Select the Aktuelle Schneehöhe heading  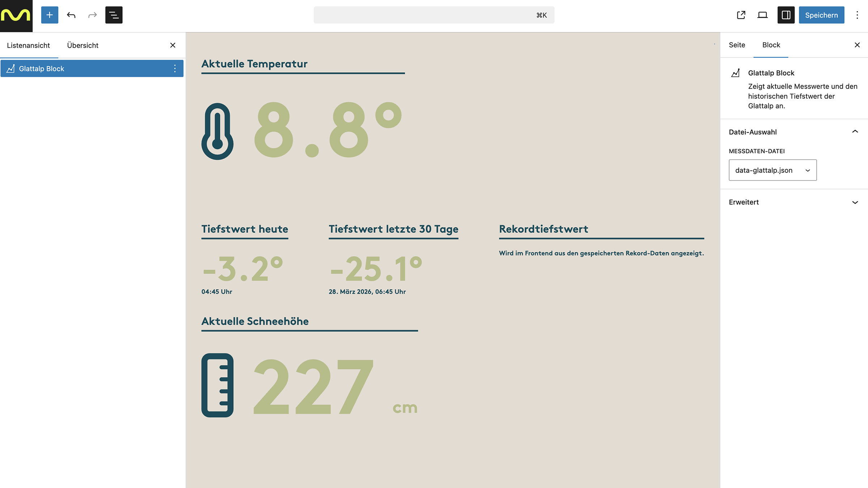[x=255, y=321]
